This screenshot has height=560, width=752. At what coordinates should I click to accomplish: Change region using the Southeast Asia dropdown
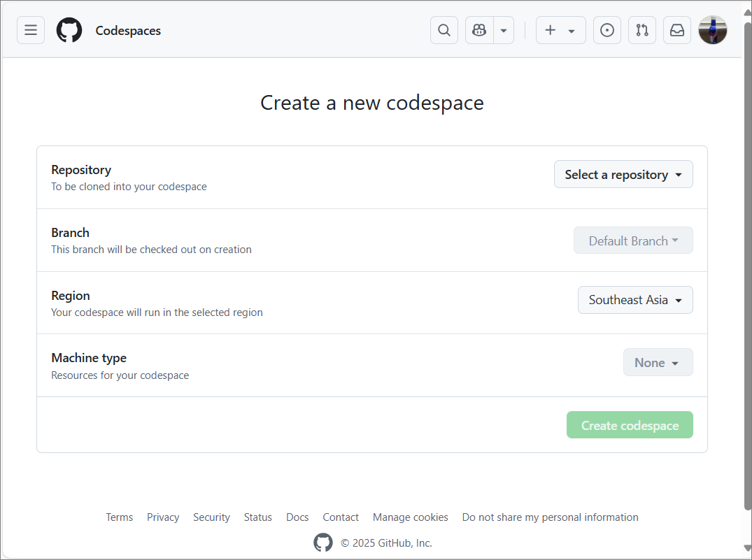click(634, 299)
